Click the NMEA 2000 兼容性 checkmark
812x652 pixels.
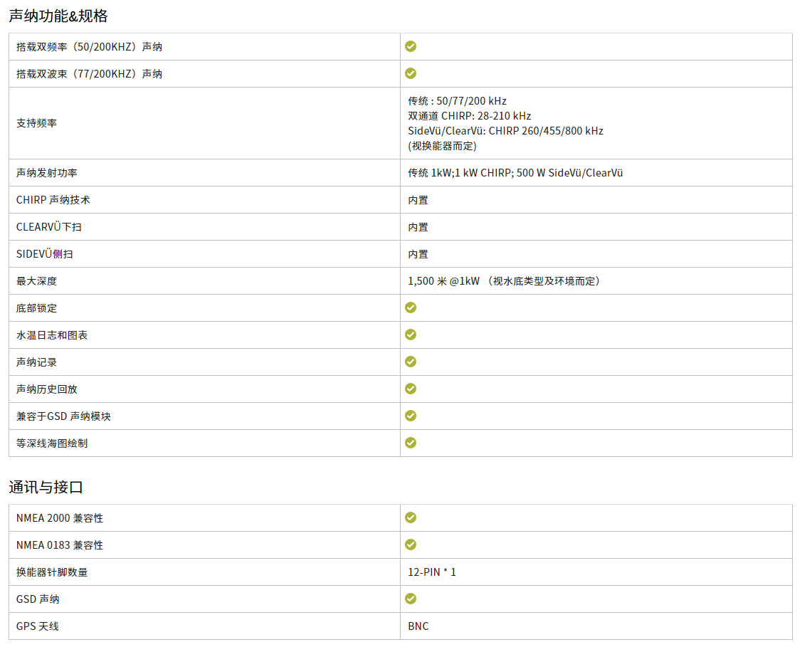(x=411, y=517)
